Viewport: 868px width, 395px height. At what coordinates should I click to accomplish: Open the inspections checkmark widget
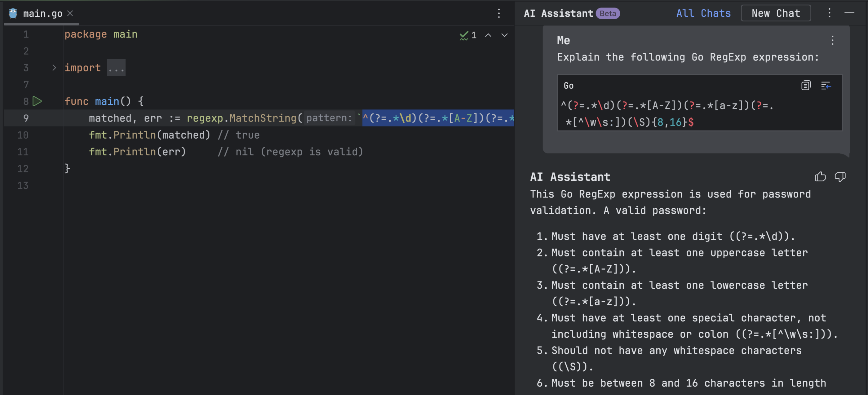click(x=468, y=35)
